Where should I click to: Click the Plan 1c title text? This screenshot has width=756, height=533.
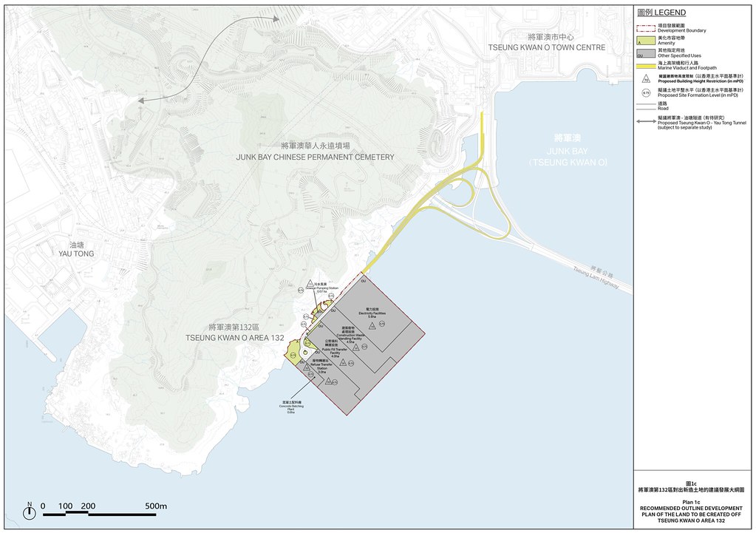tap(692, 503)
